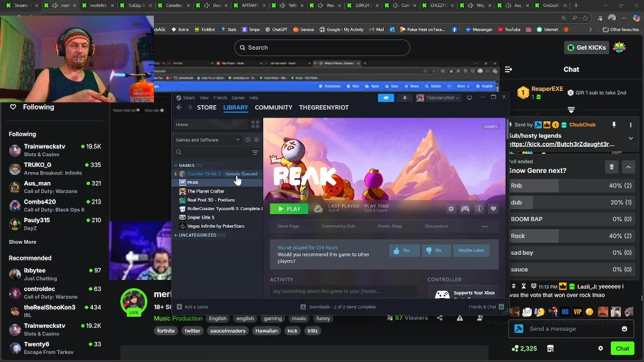Open chat settings gear icon
The image size is (644, 362).
click(600, 348)
